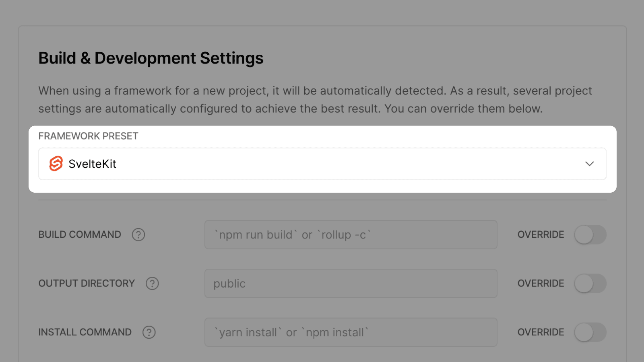Click the chevron on the Framework Preset selector
The width and height of the screenshot is (644, 362).
(x=590, y=164)
